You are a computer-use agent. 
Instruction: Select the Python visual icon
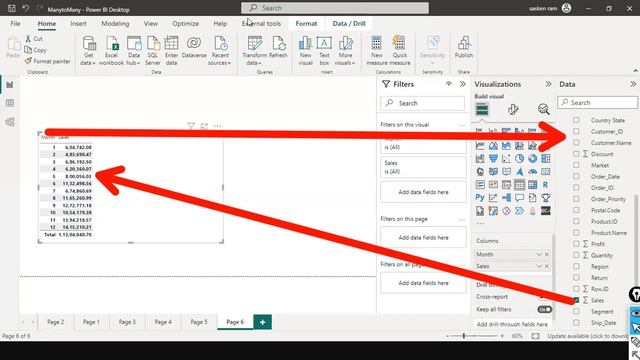pos(480,198)
